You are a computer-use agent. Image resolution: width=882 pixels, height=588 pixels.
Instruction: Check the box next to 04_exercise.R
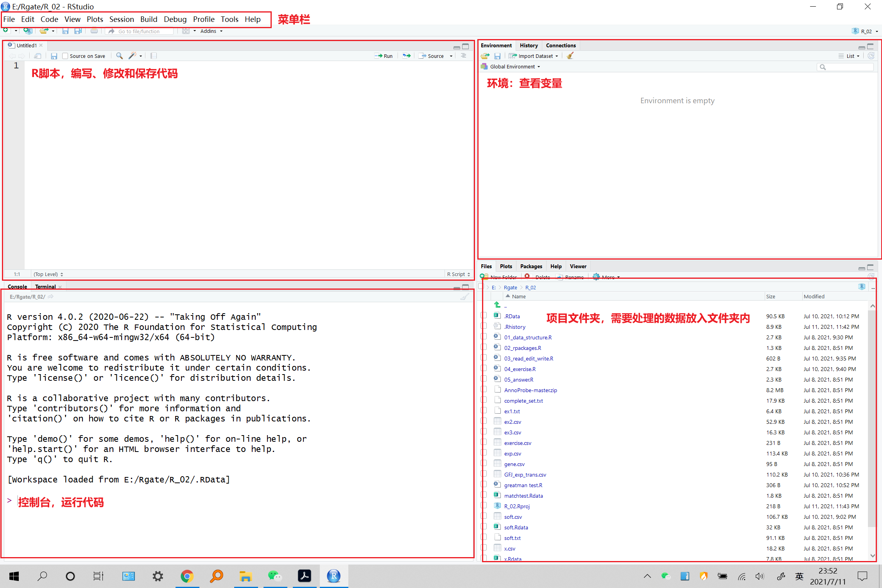click(x=484, y=368)
